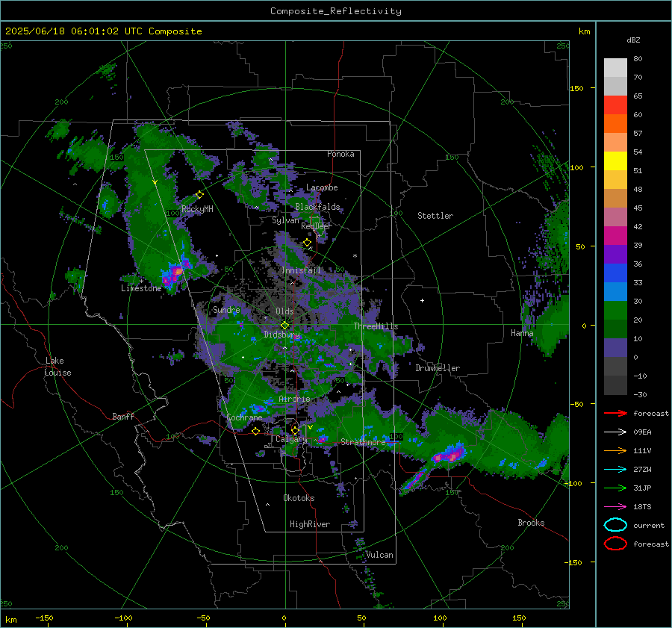Click the Composite_Reflectivity title
672x628 pixels.
336,11
